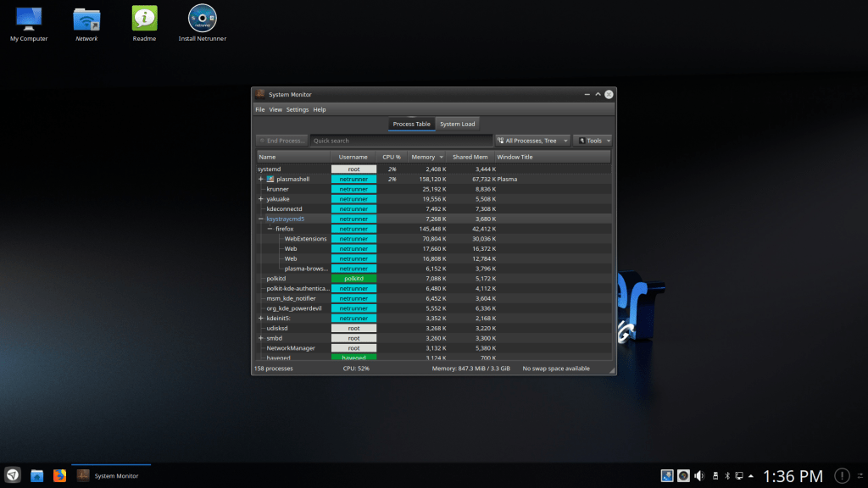Screen dimensions: 868x488
Task: Open the file manager from taskbar
Action: click(37, 476)
